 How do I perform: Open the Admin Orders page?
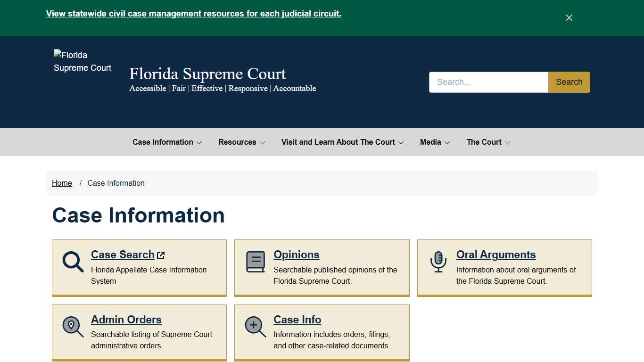pos(126,320)
